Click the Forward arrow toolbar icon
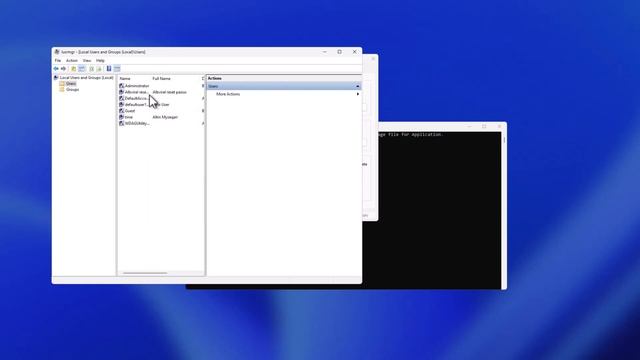The image size is (640, 360). [x=63, y=69]
